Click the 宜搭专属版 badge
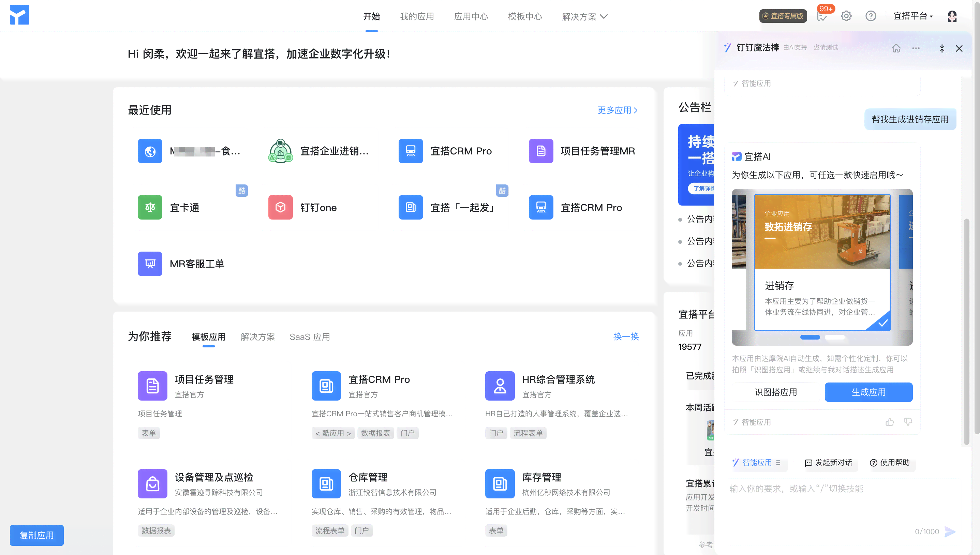Image resolution: width=980 pixels, height=555 pixels. point(783,16)
